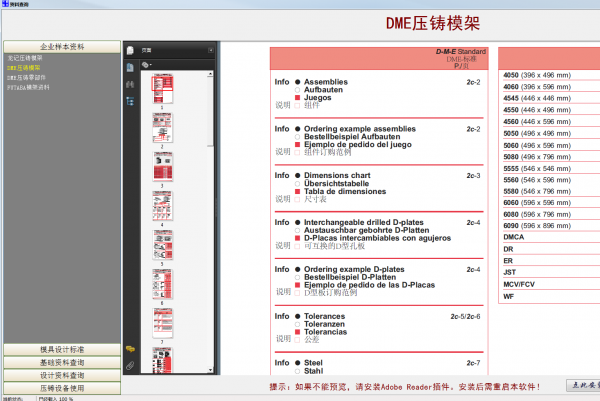The width and height of the screenshot is (600, 401).
Task: Click the 5080 (496 x 796 mm) entry
Action: [x=537, y=157]
